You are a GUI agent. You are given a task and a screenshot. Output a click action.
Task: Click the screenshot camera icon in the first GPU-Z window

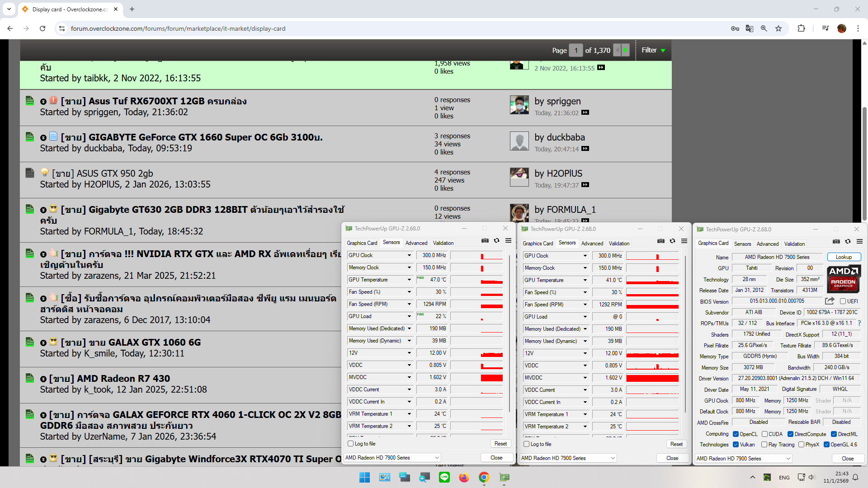tap(485, 241)
